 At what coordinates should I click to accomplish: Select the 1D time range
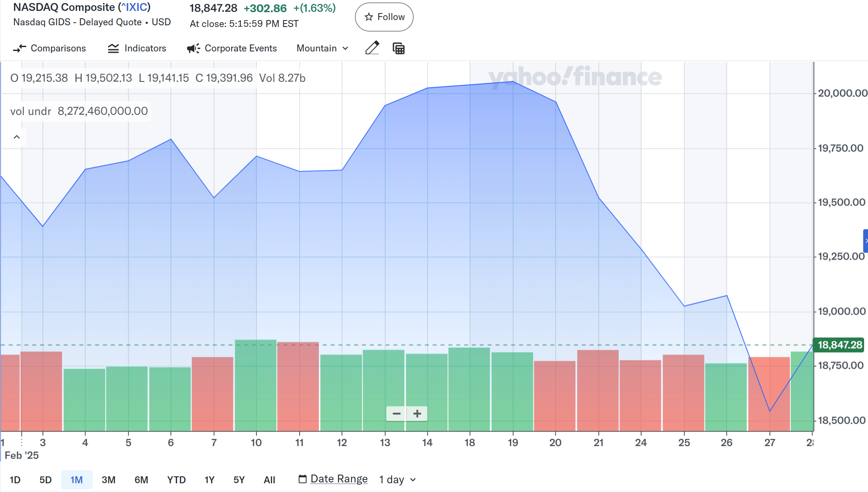[x=15, y=480]
